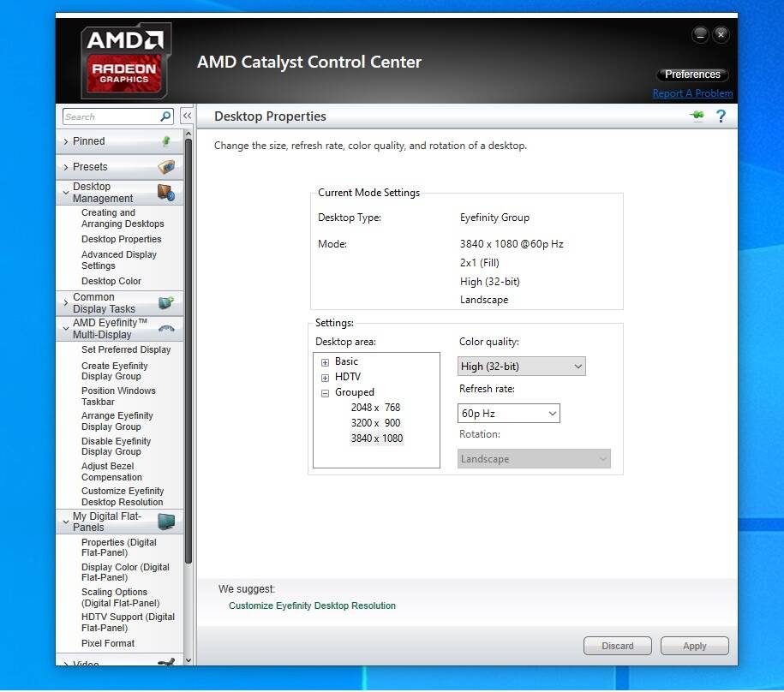Image resolution: width=784 pixels, height=692 pixels.
Task: Expand the Basic desktop area node
Action: click(x=326, y=361)
